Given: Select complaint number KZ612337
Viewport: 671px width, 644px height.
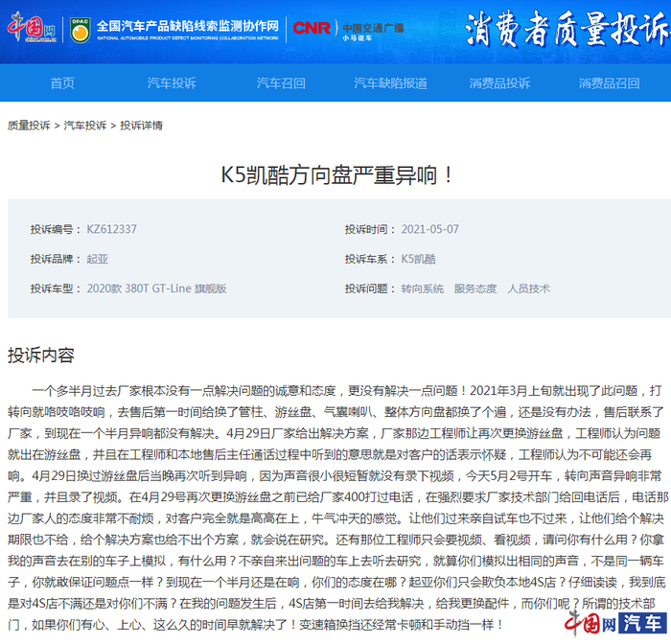Looking at the screenshot, I should (112, 229).
